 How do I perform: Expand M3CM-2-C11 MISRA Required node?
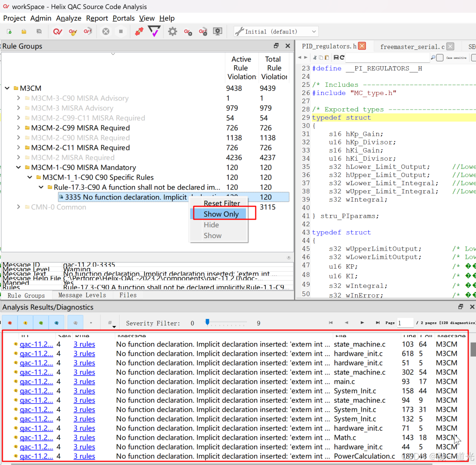18,147
